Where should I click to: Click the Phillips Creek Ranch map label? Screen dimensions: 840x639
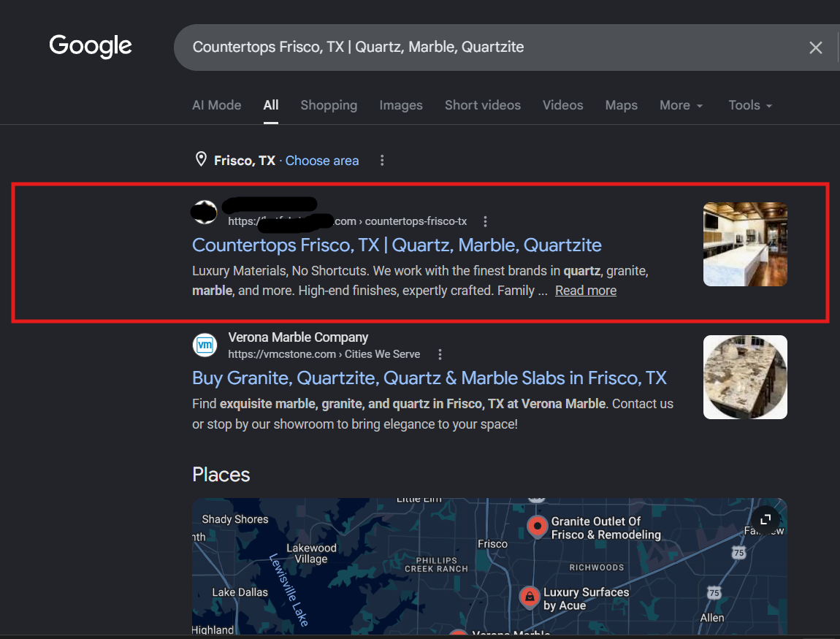coord(436,565)
